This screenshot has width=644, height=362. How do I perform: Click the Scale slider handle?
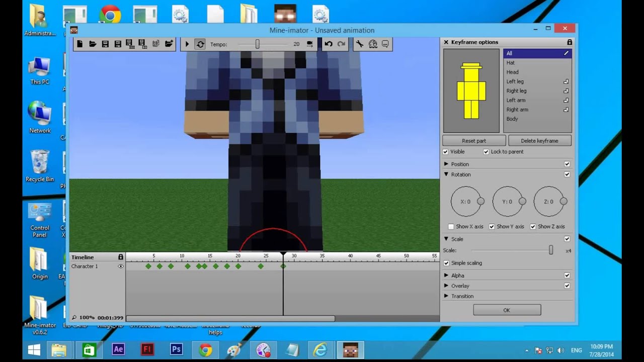coord(551,250)
